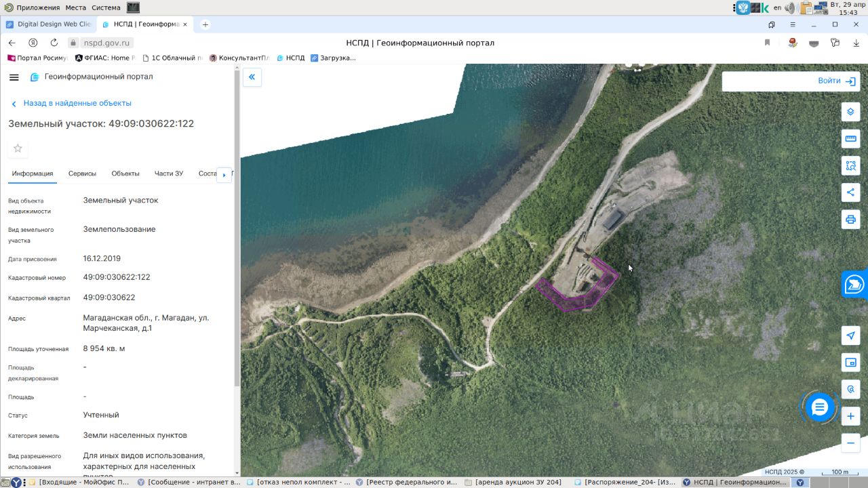Screen dimensions: 868x488
Task: Zoom out the map with minus
Action: tap(850, 443)
